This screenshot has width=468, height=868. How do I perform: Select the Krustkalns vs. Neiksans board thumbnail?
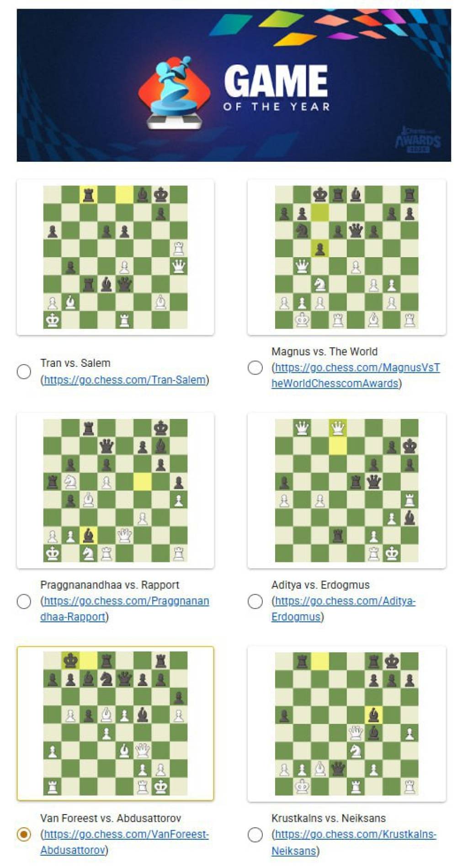point(346,723)
